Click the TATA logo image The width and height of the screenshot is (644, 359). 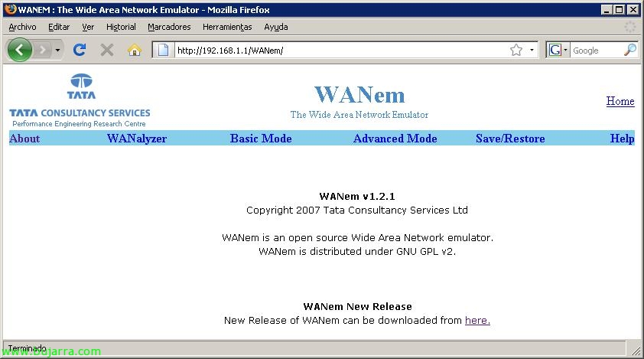coord(81,86)
